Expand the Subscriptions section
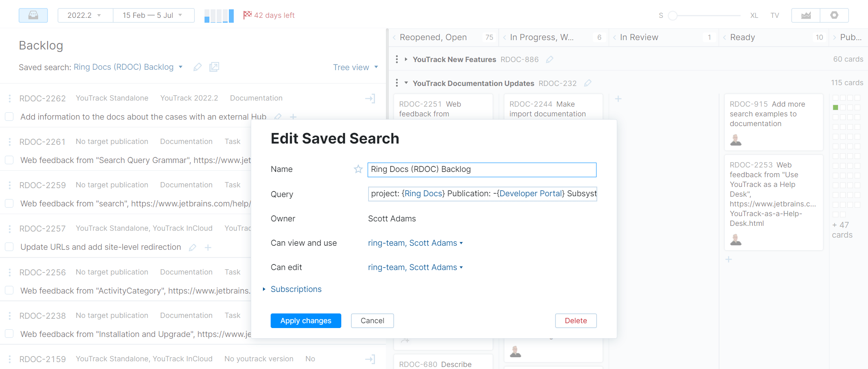The height and width of the screenshot is (369, 868). [x=296, y=289]
